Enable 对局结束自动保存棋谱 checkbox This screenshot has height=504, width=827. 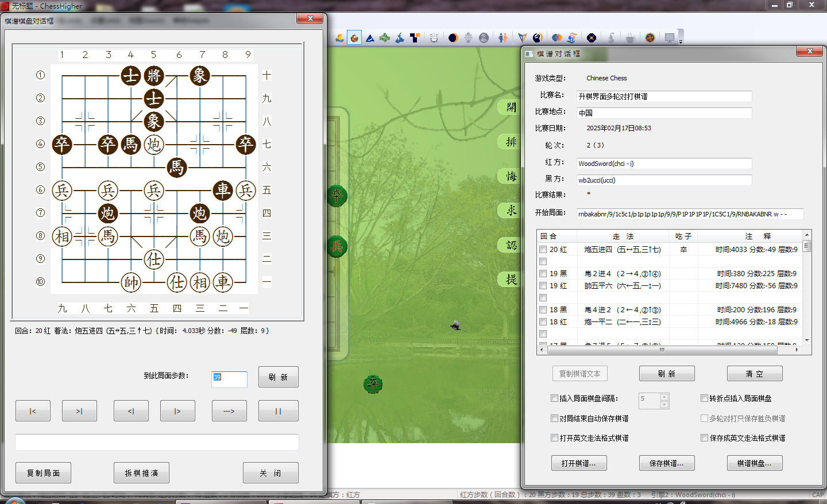point(555,418)
